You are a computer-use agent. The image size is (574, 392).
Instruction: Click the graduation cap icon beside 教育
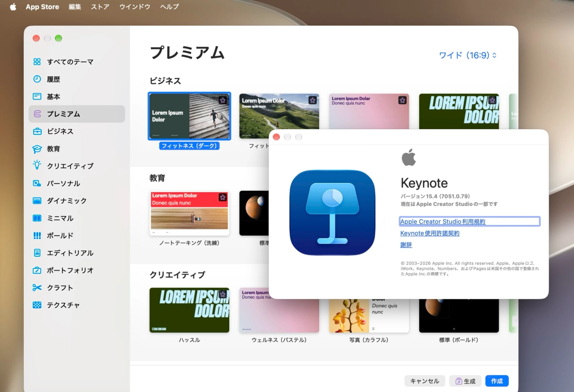[x=37, y=149]
